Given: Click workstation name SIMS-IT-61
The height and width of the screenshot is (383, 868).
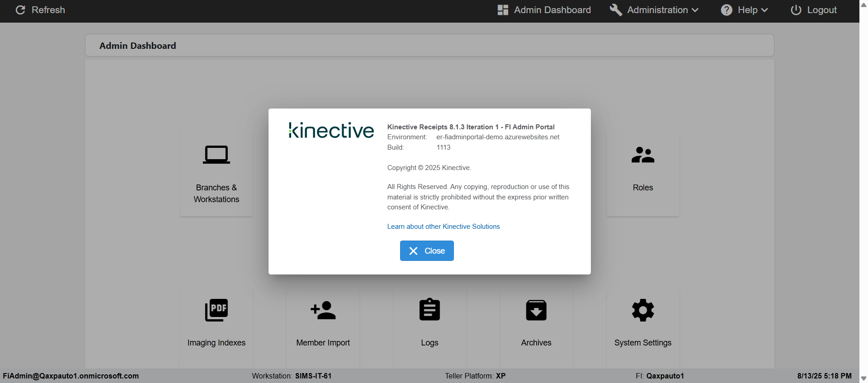Looking at the screenshot, I should (313, 376).
